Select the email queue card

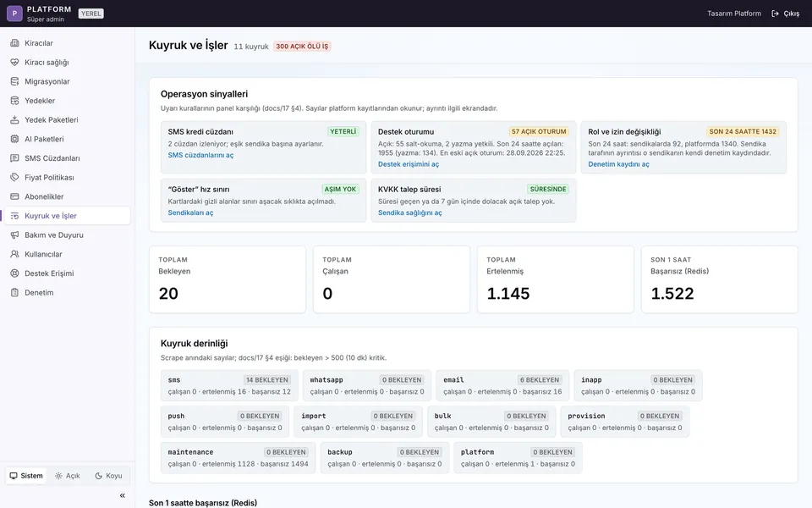[502, 386]
